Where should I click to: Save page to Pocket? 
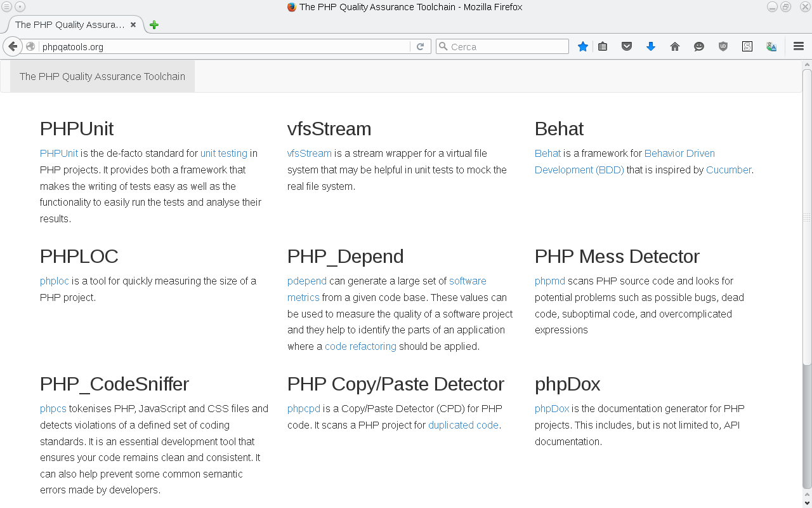[627, 46]
